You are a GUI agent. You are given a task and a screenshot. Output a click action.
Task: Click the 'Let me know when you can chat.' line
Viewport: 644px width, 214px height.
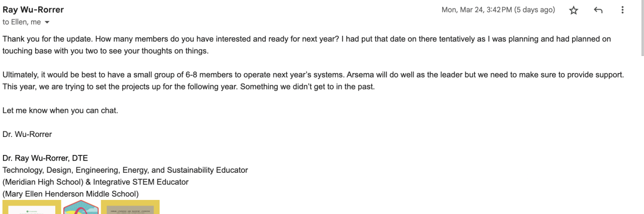pyautogui.click(x=60, y=110)
